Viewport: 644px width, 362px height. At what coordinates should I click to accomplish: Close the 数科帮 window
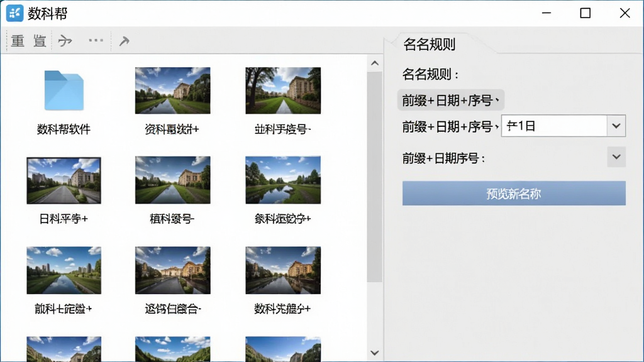point(625,13)
